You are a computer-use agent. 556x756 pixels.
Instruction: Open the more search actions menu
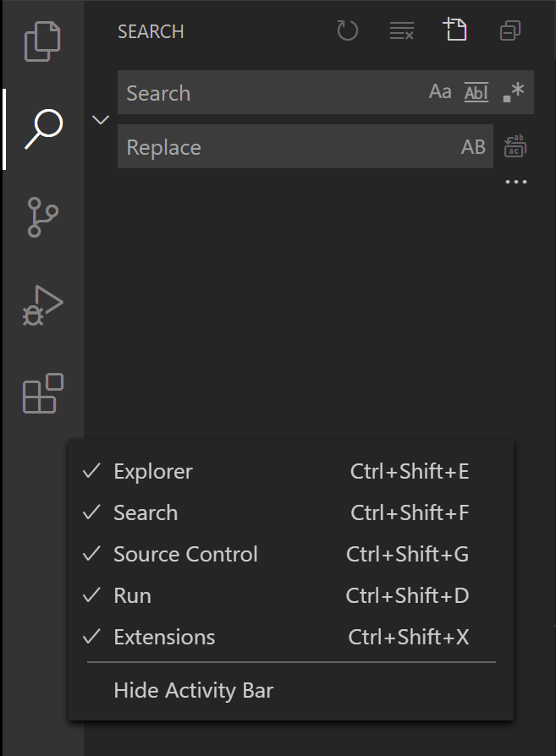516,180
